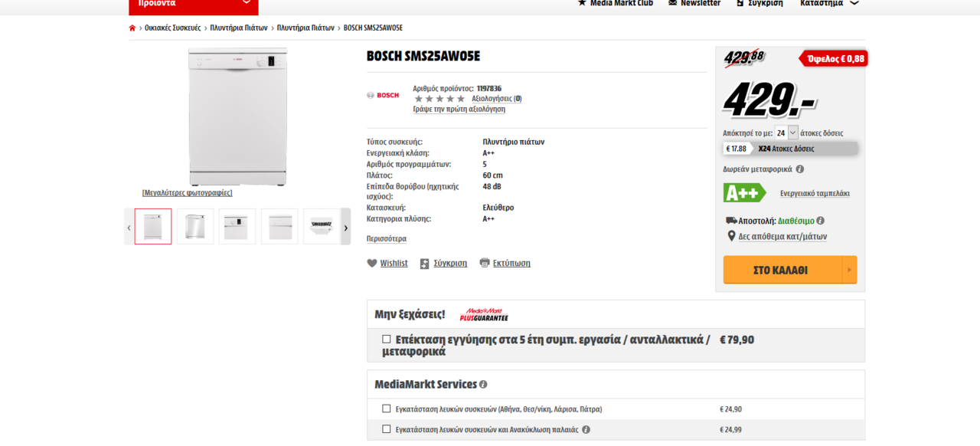Click the Bosch brand logo

point(383,96)
